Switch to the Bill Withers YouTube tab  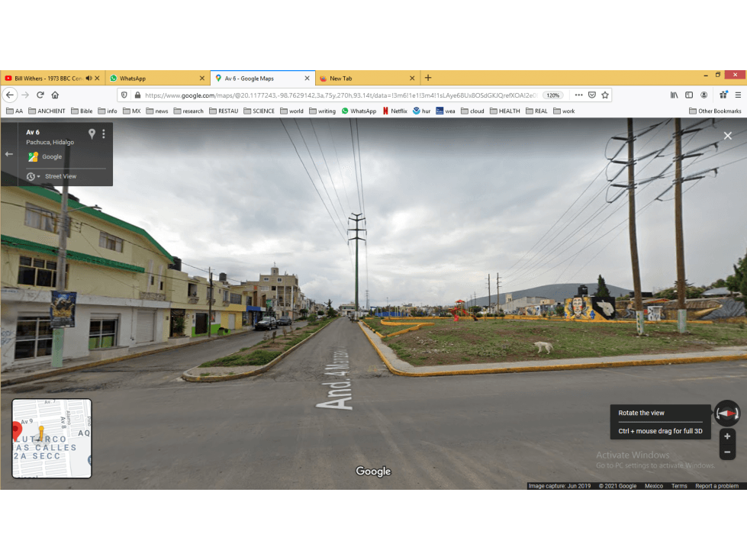point(53,78)
